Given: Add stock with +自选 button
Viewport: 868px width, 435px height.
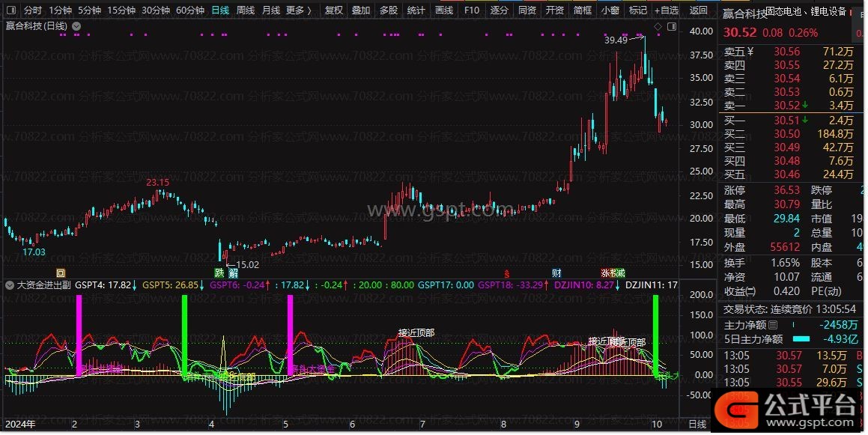Looking at the screenshot, I should click(x=666, y=10).
